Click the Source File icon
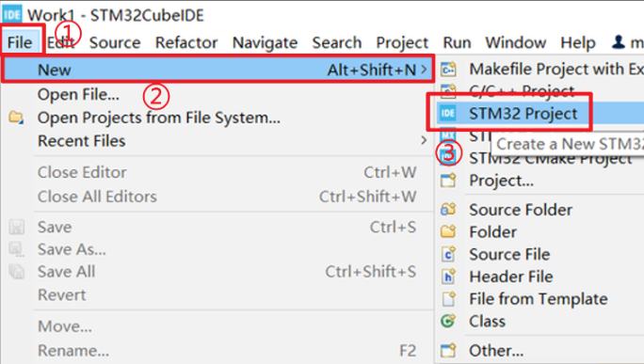 click(x=448, y=255)
